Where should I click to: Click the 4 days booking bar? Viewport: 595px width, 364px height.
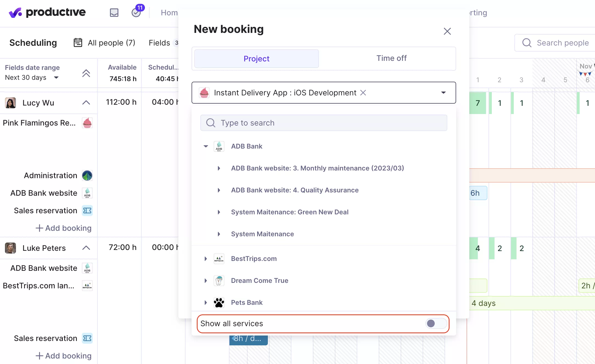tap(532, 303)
